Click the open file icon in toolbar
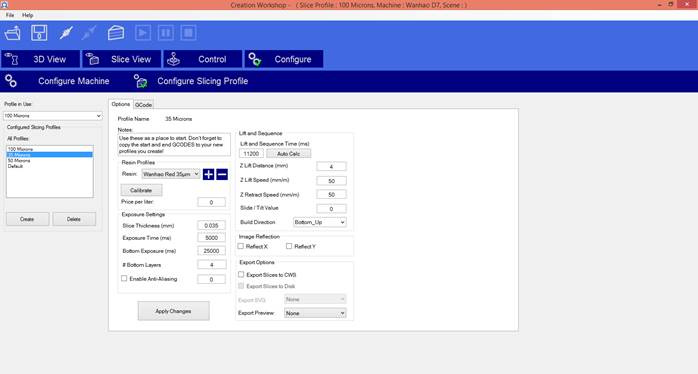698x374 pixels. click(x=12, y=33)
